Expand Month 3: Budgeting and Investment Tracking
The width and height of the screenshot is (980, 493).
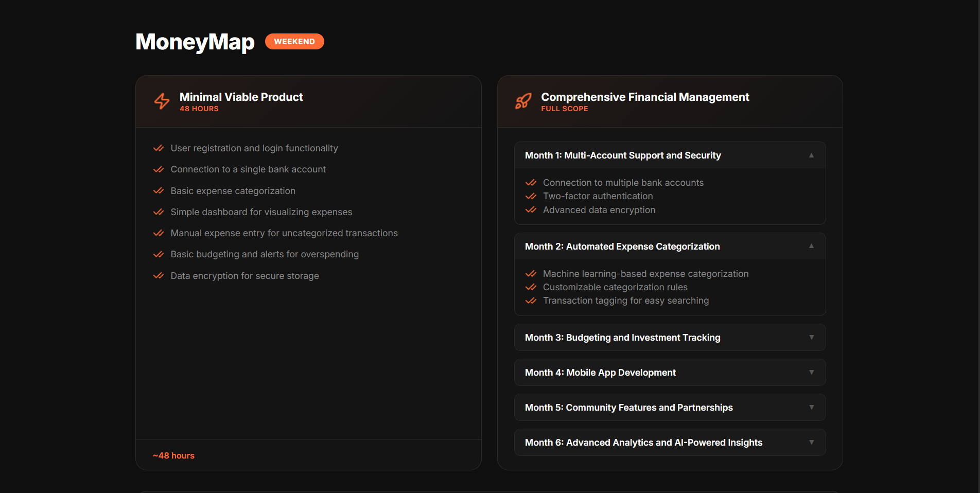tap(669, 337)
